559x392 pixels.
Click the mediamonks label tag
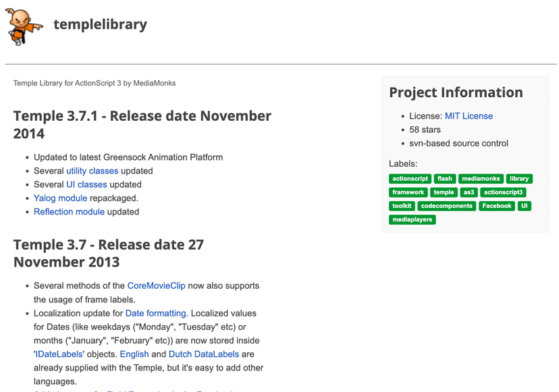(x=480, y=179)
